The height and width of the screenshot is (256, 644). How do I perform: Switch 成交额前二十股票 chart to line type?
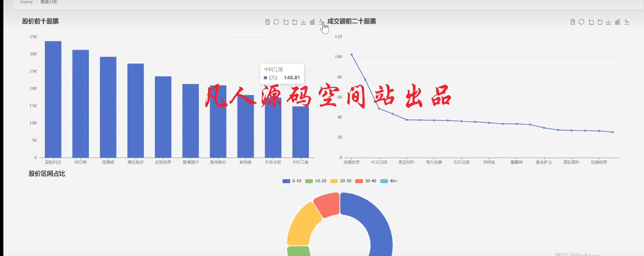point(627,22)
